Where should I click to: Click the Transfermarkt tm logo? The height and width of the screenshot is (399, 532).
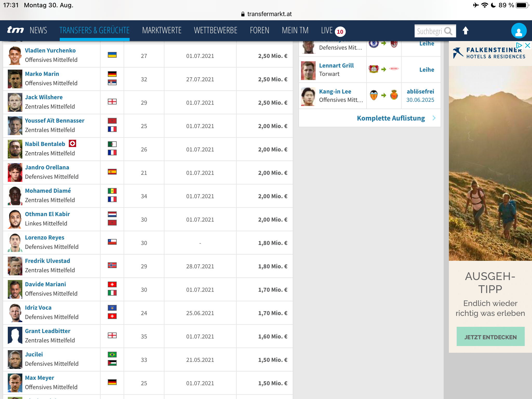(x=15, y=30)
